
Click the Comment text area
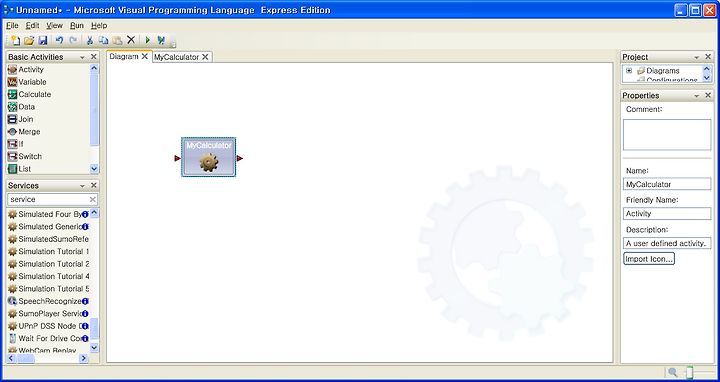coord(667,135)
